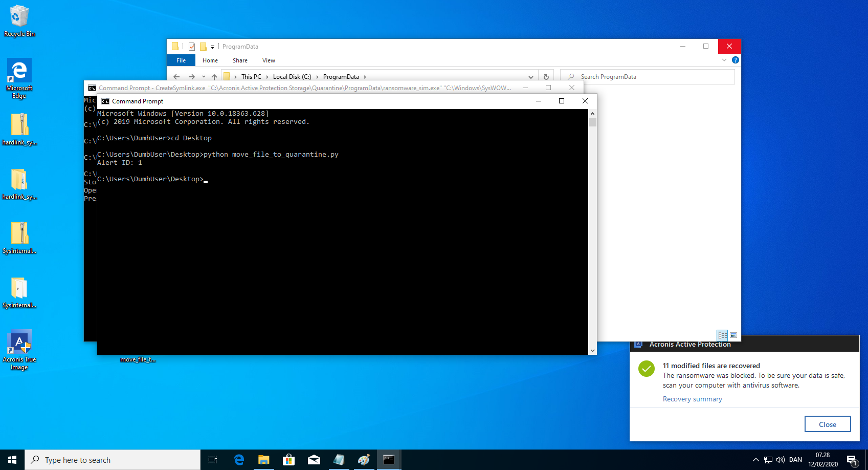Screen dimensions: 868x470
Task: Show hidden system tray icons
Action: coord(755,460)
